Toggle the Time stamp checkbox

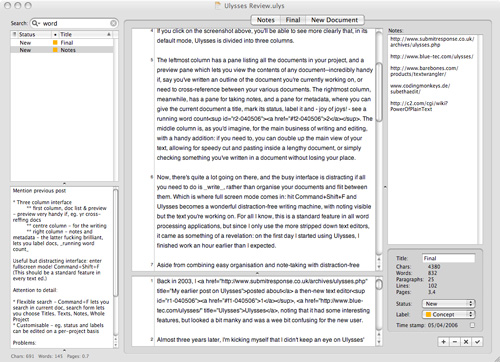(x=472, y=325)
